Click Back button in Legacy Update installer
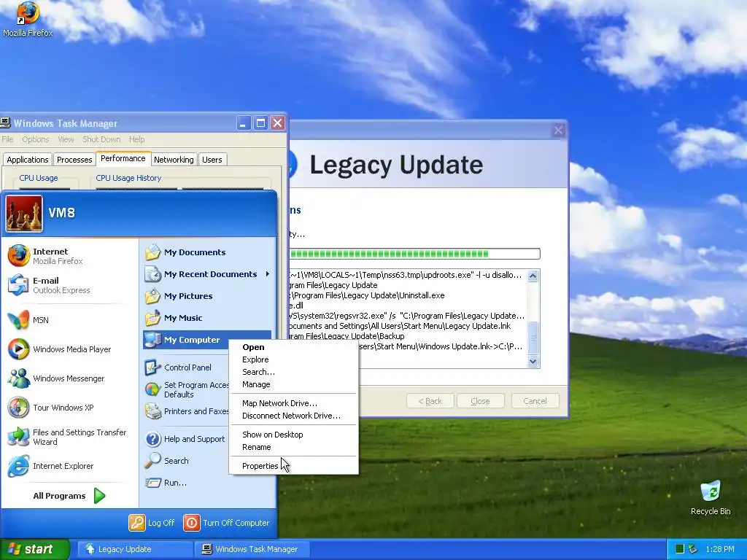 [x=430, y=401]
